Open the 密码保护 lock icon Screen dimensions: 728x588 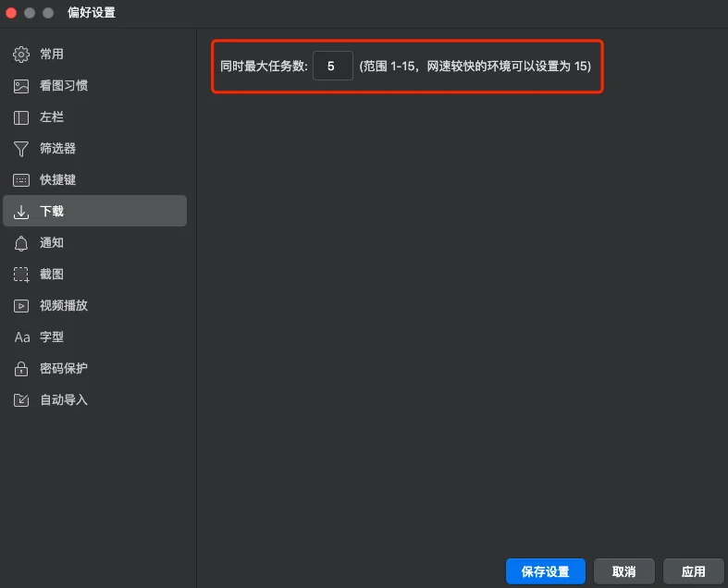21,369
